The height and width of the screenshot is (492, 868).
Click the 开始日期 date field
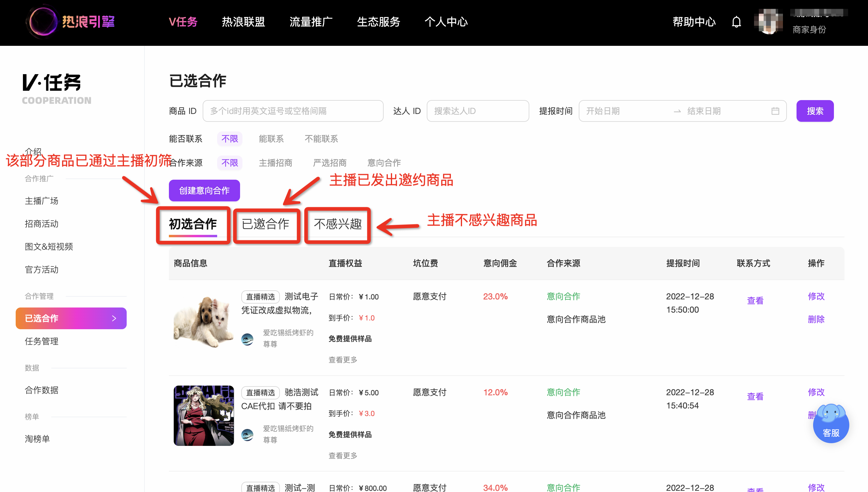pos(603,111)
